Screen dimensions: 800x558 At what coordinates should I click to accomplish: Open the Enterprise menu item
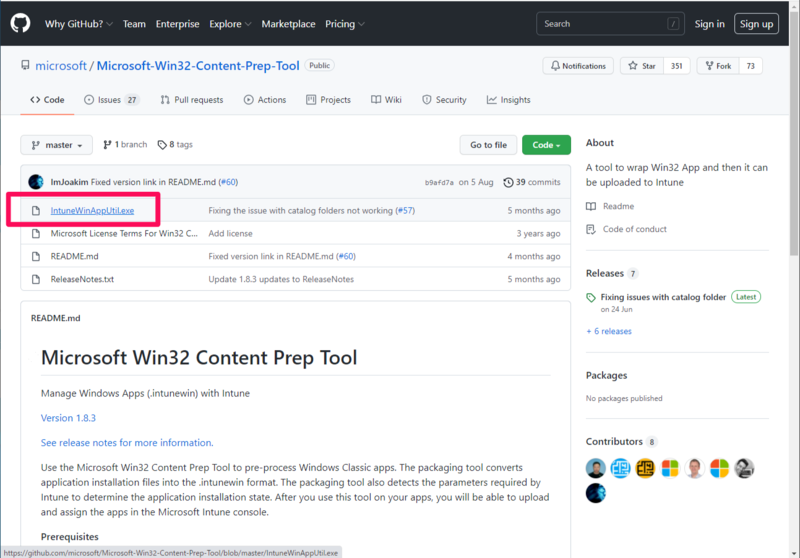(x=178, y=24)
